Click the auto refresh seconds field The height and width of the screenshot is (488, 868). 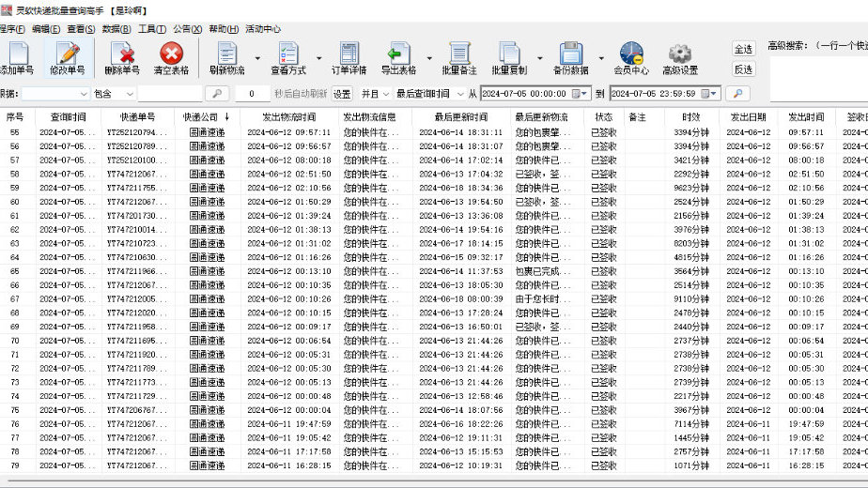pos(252,94)
